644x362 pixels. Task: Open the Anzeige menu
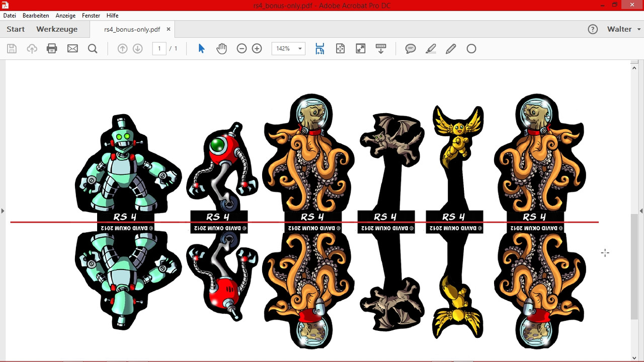point(65,16)
